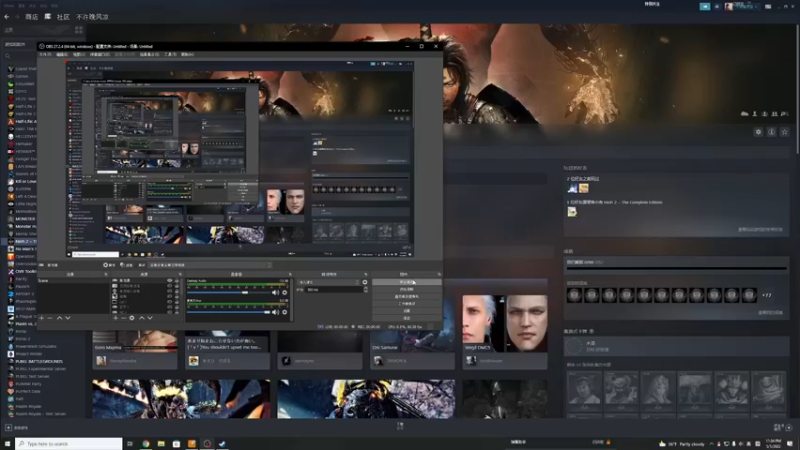Remove scene with the Scenes minus icon
Screen dimensions: 800x450
pyautogui.click(x=50, y=318)
